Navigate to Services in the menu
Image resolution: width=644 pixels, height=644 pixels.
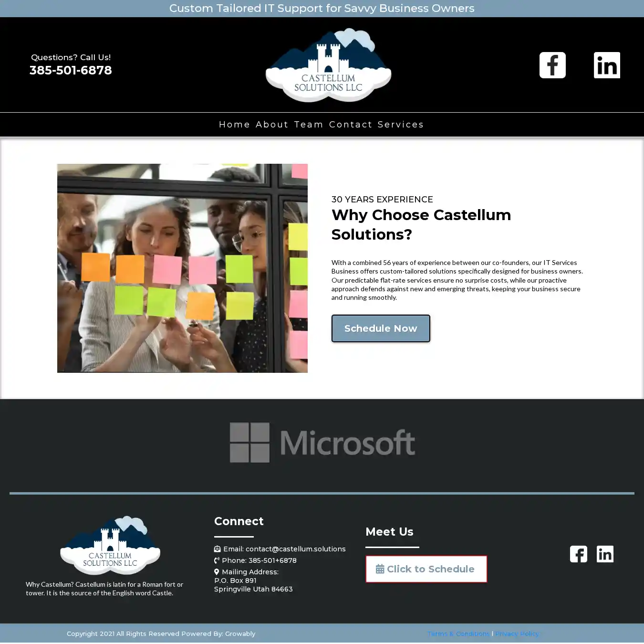coord(401,125)
